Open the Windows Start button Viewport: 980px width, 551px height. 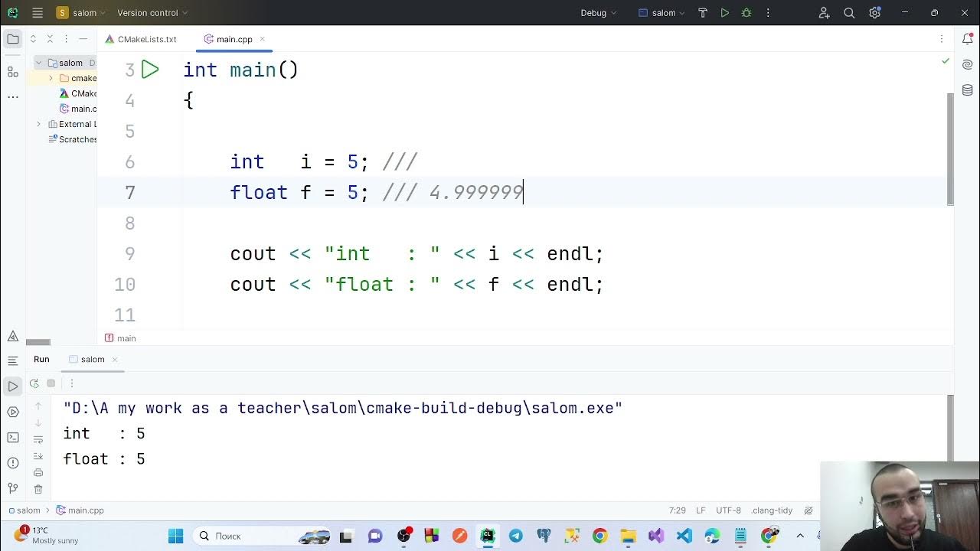[176, 536]
